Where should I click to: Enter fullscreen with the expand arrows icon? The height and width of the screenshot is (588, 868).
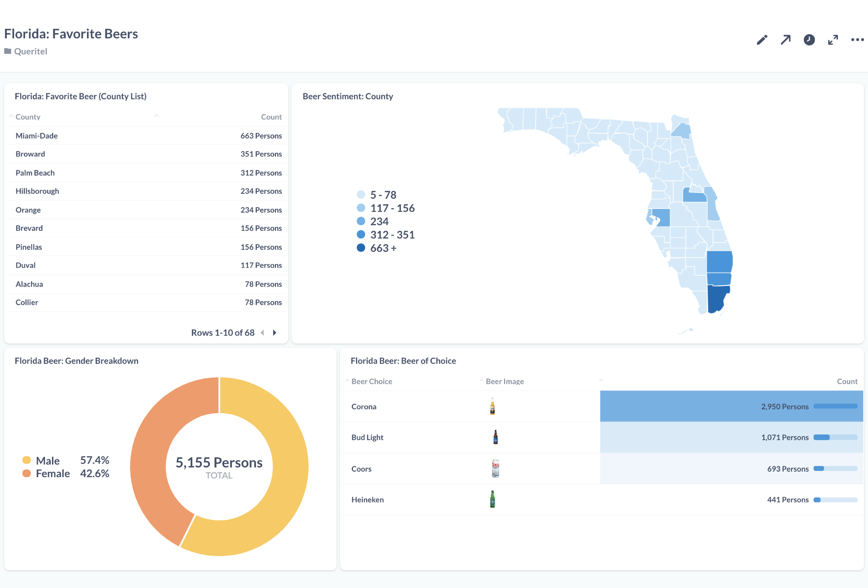point(833,40)
